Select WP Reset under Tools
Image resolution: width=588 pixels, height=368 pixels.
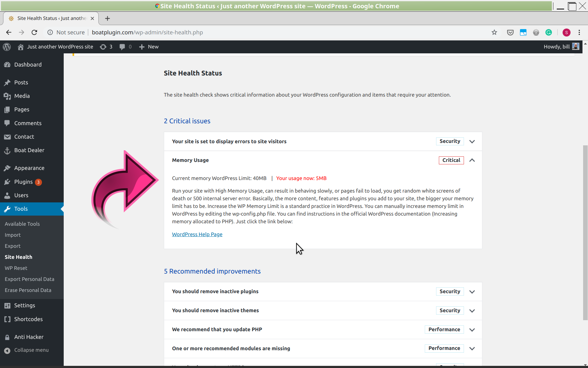[16, 268]
